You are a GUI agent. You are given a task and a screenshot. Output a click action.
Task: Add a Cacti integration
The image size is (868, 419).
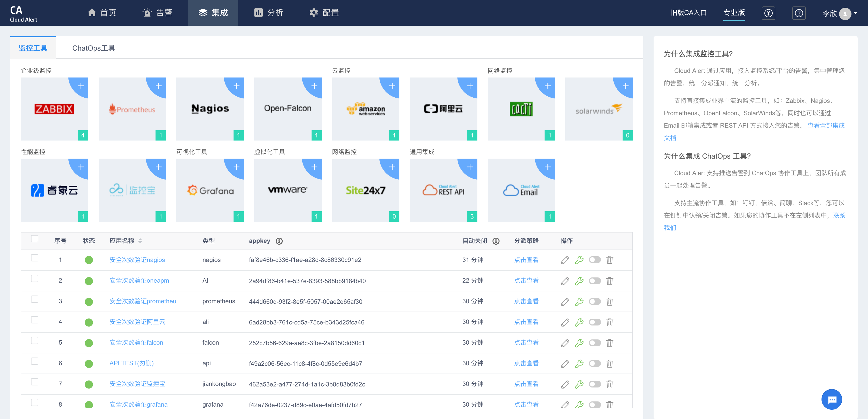(x=548, y=86)
